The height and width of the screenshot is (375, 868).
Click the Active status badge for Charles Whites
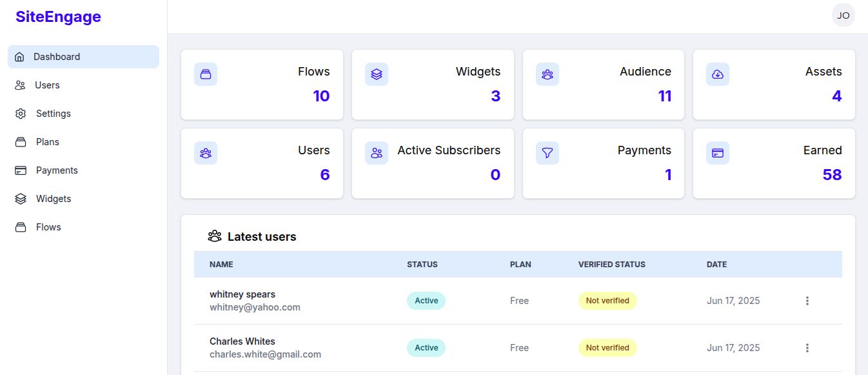(426, 348)
